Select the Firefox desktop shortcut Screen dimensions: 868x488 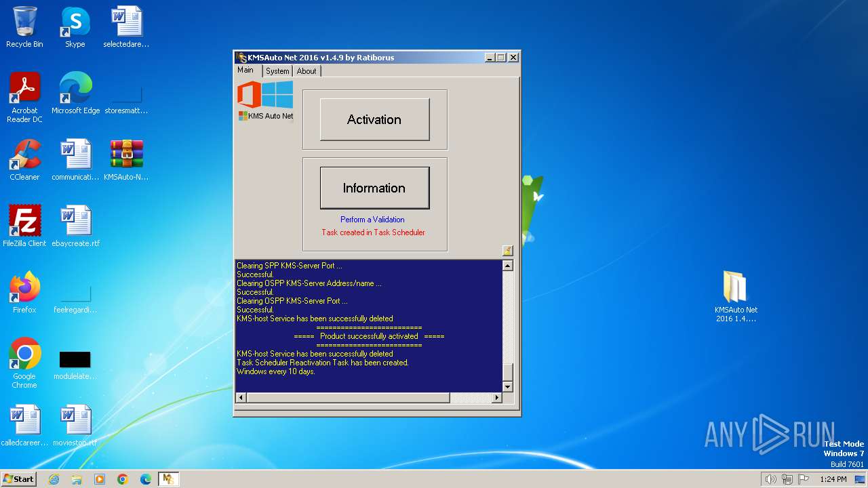pos(24,293)
